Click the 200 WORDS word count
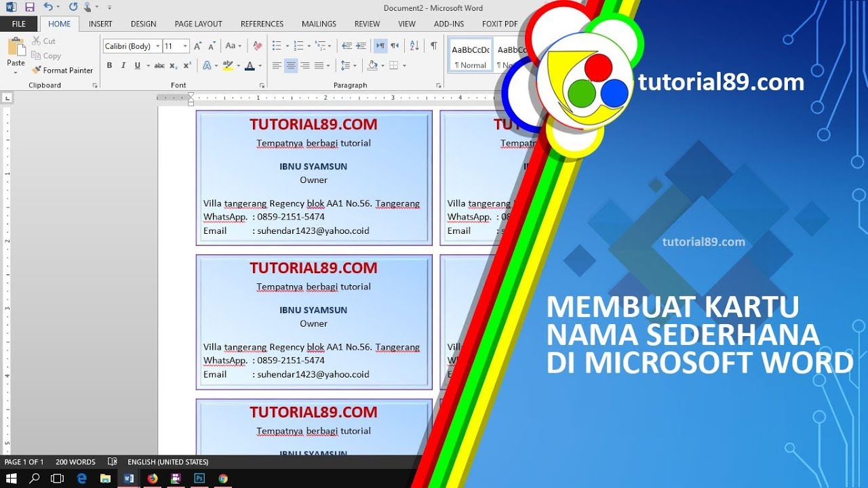Image resolution: width=868 pixels, height=488 pixels. click(75, 462)
